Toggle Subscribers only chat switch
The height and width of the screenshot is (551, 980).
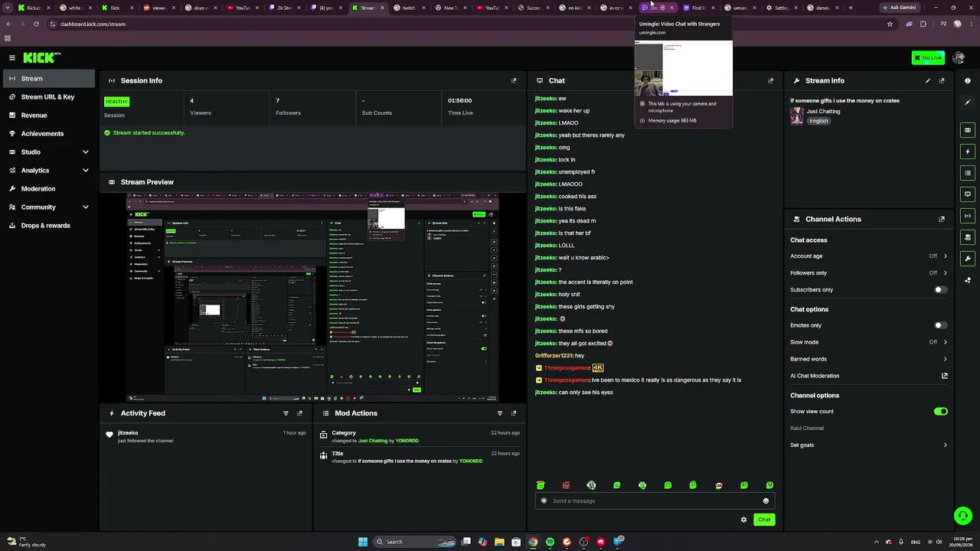click(940, 290)
